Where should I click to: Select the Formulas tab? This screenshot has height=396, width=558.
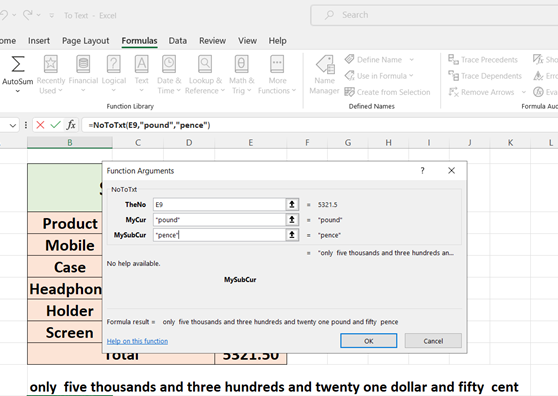coord(140,41)
